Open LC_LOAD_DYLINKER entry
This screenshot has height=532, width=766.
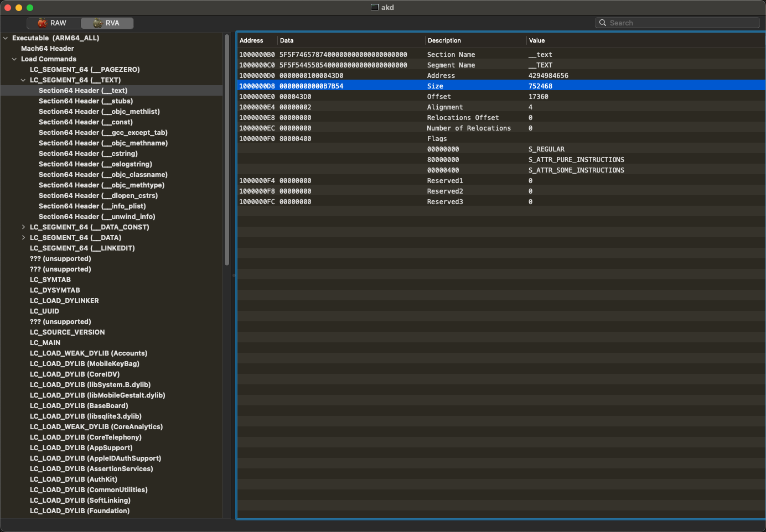pos(64,301)
